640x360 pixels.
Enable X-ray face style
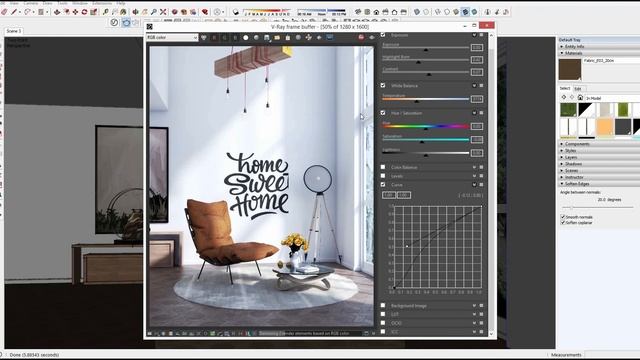417,12
